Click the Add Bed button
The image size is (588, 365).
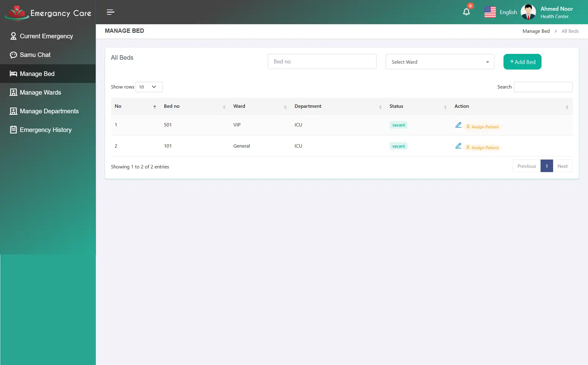(x=522, y=62)
